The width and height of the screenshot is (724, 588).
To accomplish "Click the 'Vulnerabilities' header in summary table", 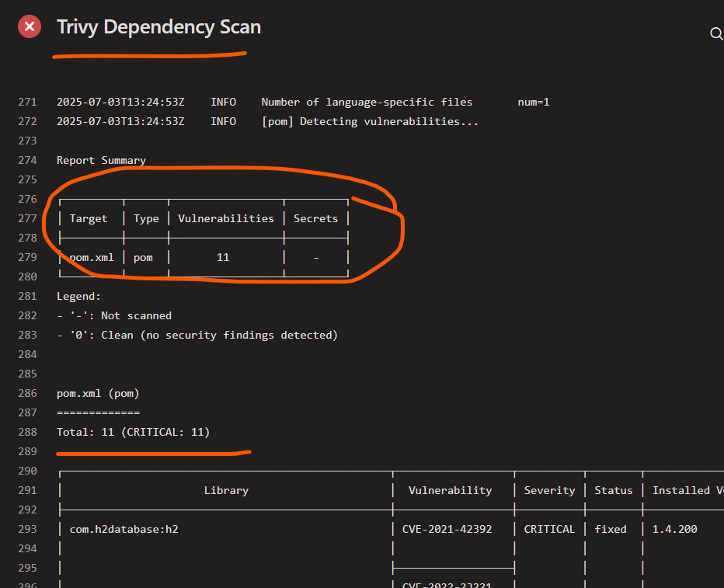I will pos(226,218).
